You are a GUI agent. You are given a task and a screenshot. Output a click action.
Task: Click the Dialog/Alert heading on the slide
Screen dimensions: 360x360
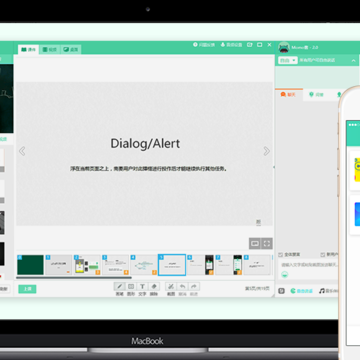tap(145, 143)
